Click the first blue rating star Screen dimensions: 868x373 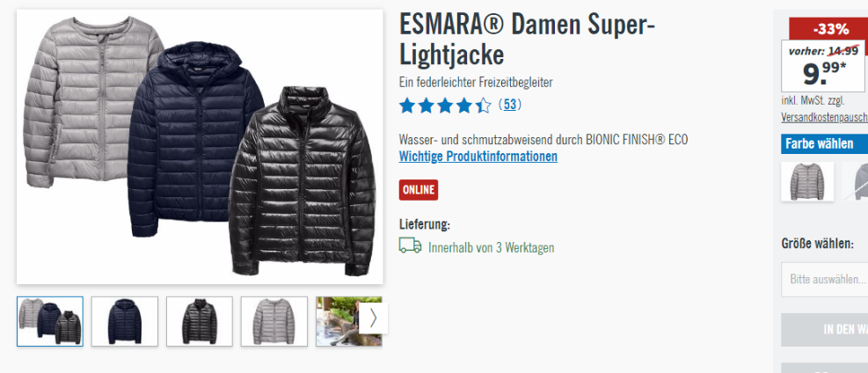pyautogui.click(x=407, y=106)
